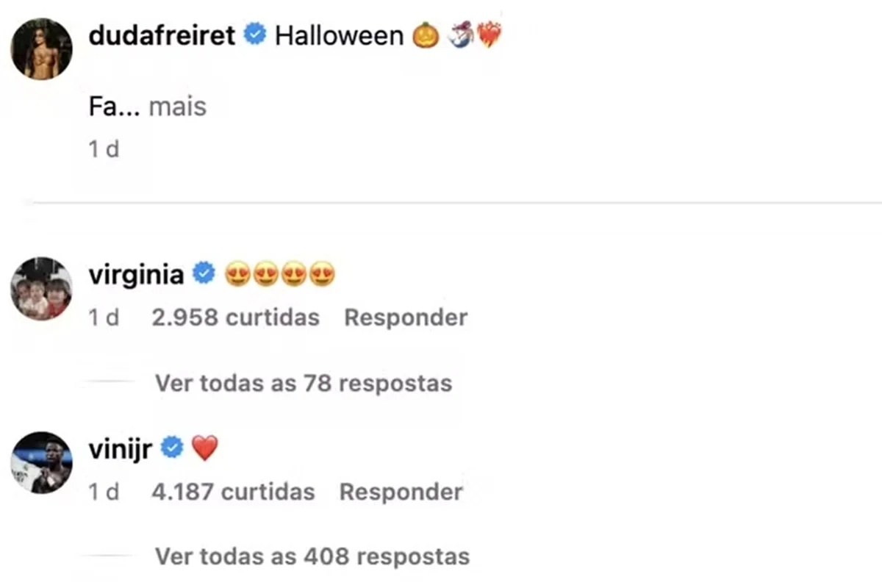Show all 408 replies to vinijr
This screenshot has height=588, width=882.
pyautogui.click(x=312, y=556)
